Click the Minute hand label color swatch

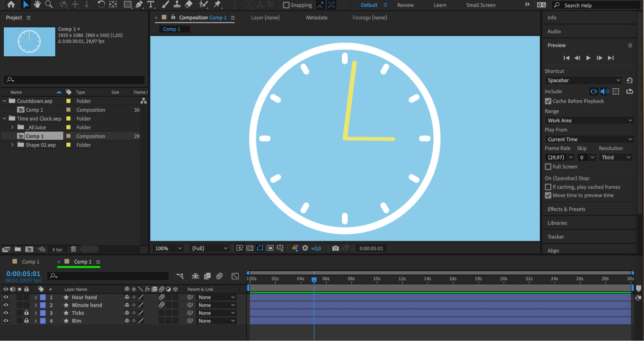pos(43,305)
